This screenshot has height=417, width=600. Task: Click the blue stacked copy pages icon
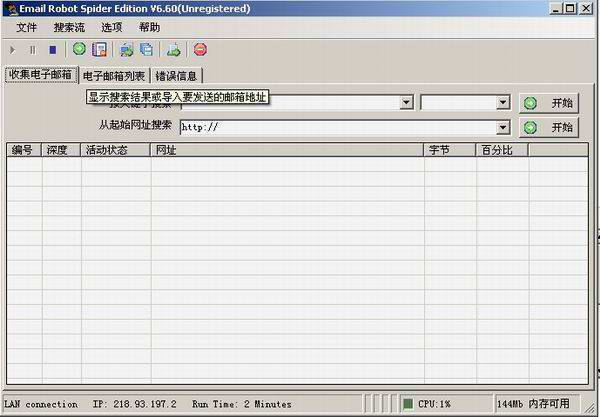pyautogui.click(x=147, y=50)
